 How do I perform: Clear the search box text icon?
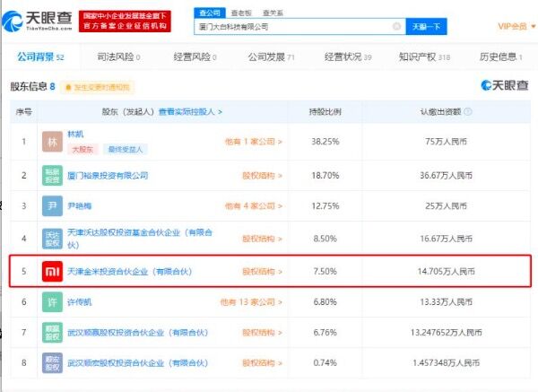coord(396,26)
